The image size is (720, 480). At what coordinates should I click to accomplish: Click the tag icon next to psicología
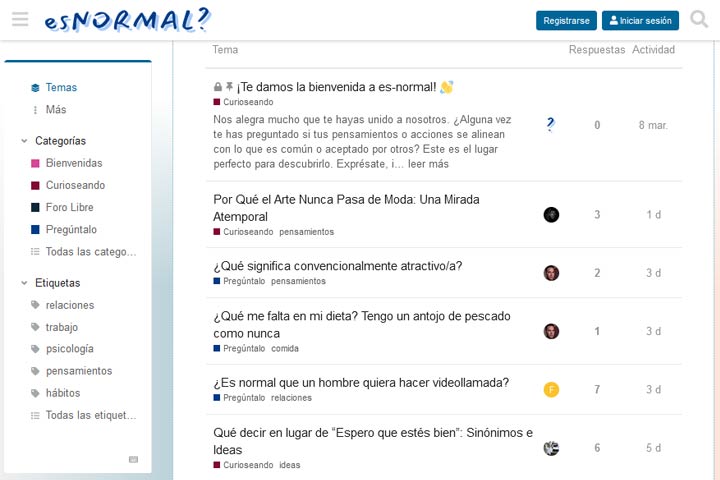coord(35,349)
